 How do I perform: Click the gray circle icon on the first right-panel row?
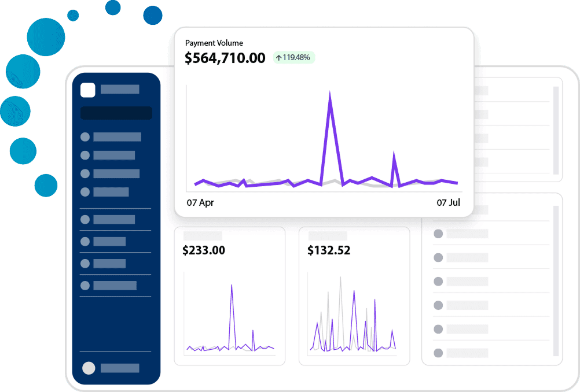[438, 234]
